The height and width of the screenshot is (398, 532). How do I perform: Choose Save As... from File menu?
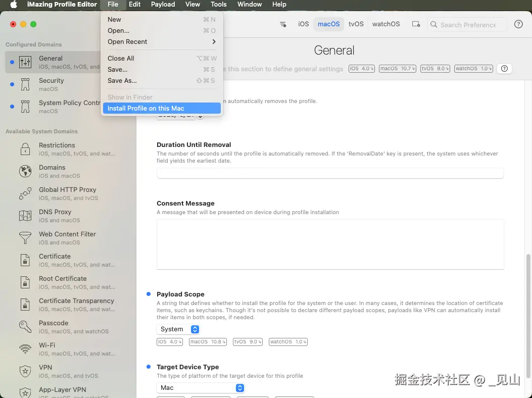click(x=162, y=81)
